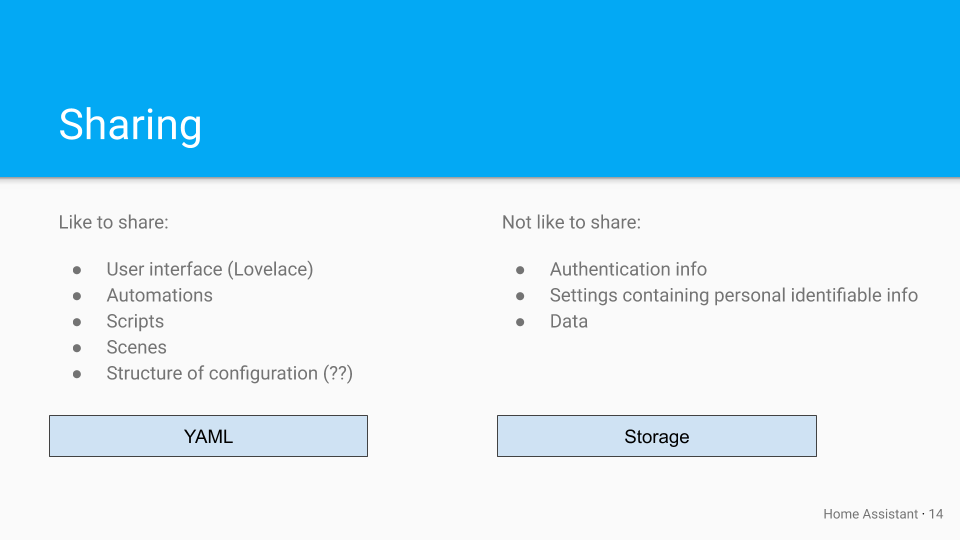The image size is (960, 540).
Task: Select the Scenes list item text
Action: tap(136, 347)
